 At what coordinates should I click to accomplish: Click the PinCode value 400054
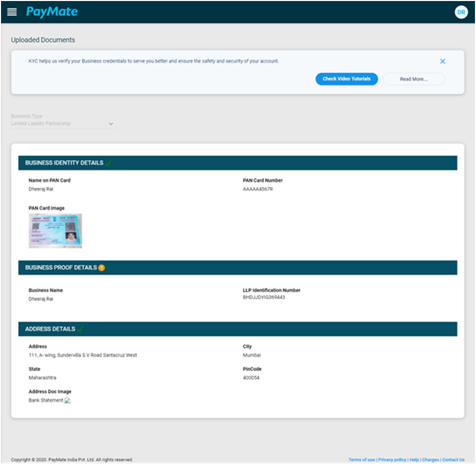[x=251, y=378]
